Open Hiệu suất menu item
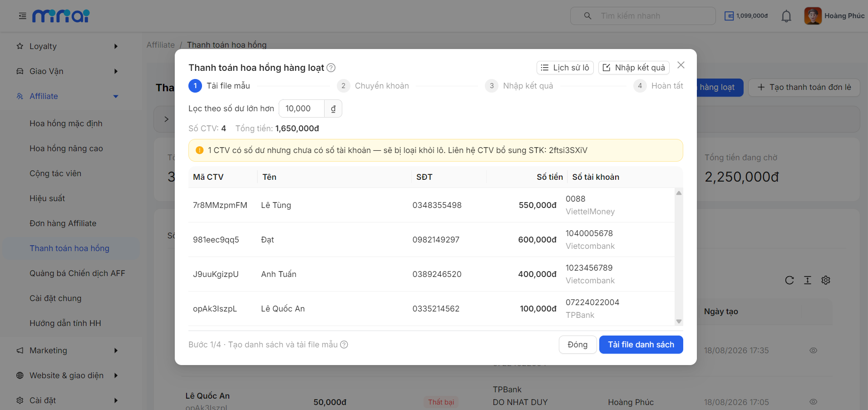Screen dimensions: 868x410 click(x=47, y=198)
